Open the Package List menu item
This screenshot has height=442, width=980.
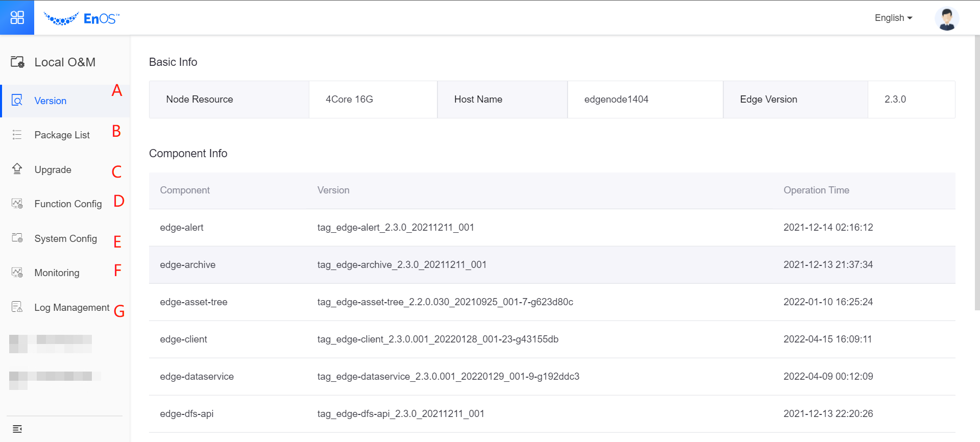[x=62, y=135]
